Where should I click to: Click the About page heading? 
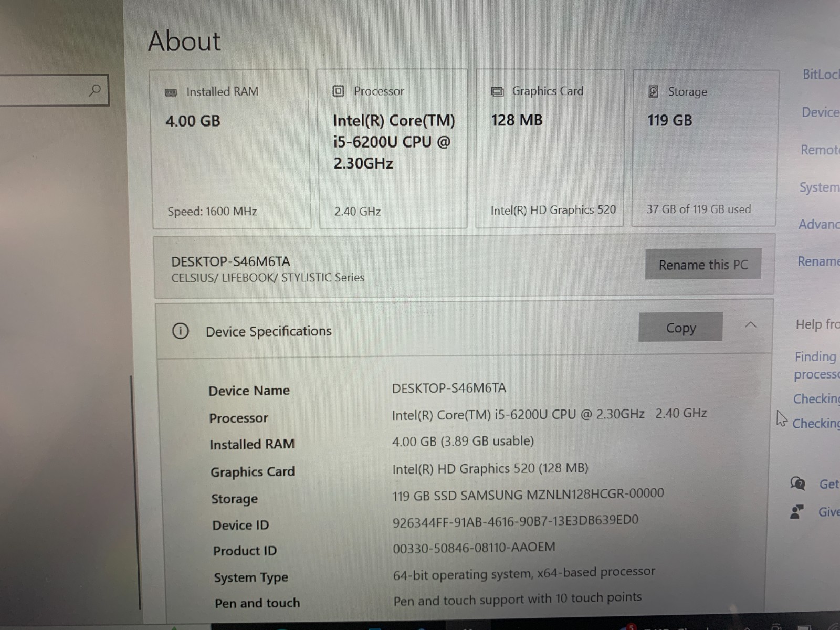(184, 41)
